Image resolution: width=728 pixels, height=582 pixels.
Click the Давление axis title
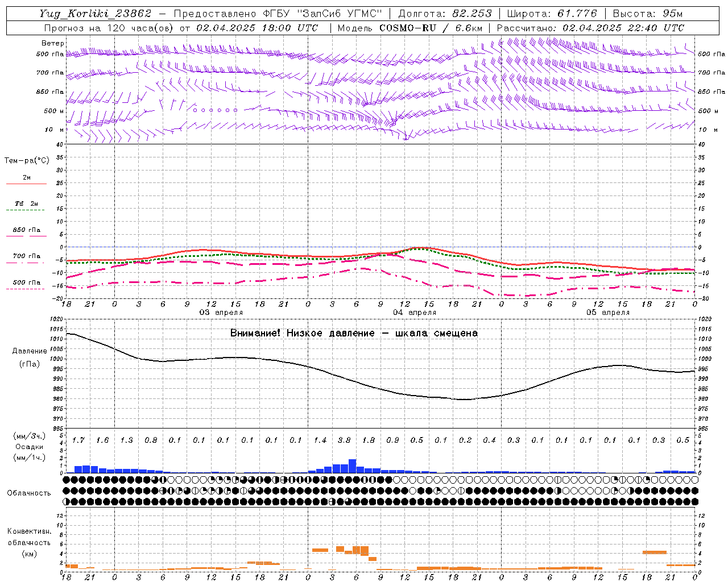point(30,351)
